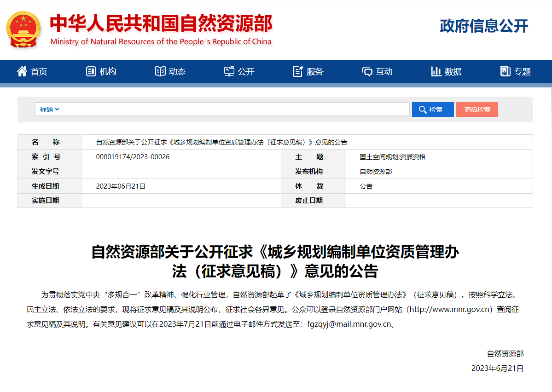Click the 体裁 label cell
Screen dimensions: 552x392
pyautogui.click(x=314, y=186)
